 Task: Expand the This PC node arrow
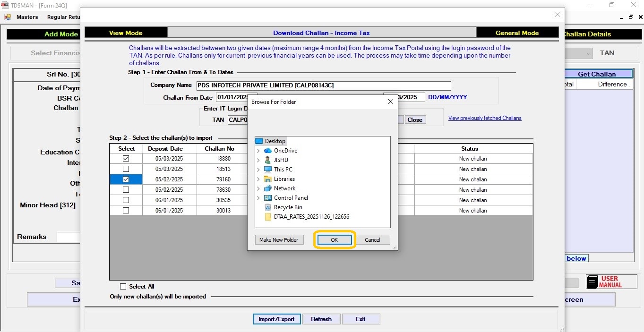(258, 170)
